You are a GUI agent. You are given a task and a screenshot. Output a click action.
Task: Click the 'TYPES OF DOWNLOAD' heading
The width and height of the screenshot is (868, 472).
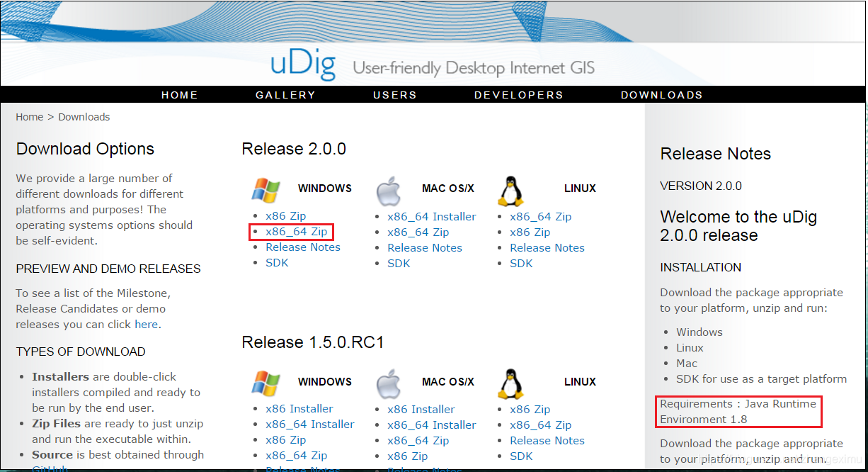pos(81,352)
